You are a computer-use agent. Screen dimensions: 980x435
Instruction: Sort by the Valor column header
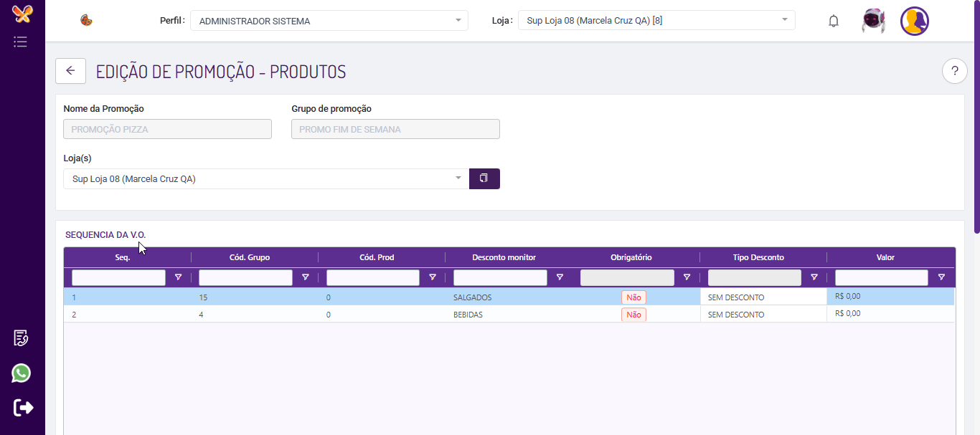coord(885,257)
